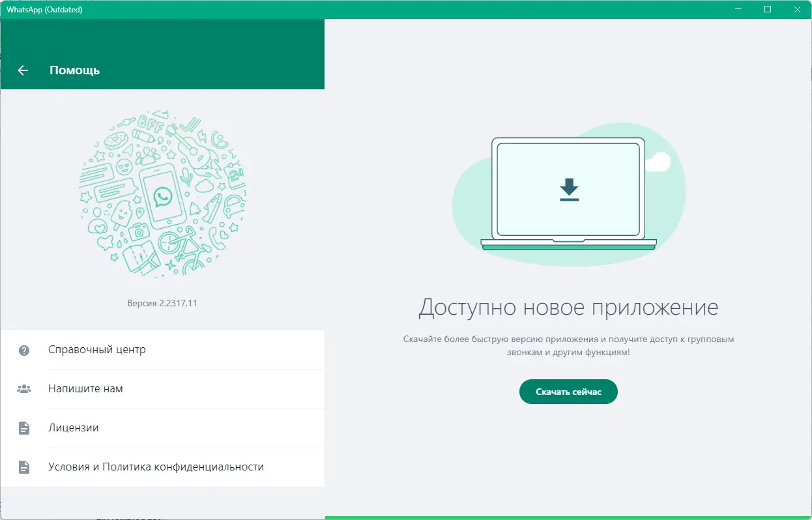Click the update description text below the heading

[568, 345]
